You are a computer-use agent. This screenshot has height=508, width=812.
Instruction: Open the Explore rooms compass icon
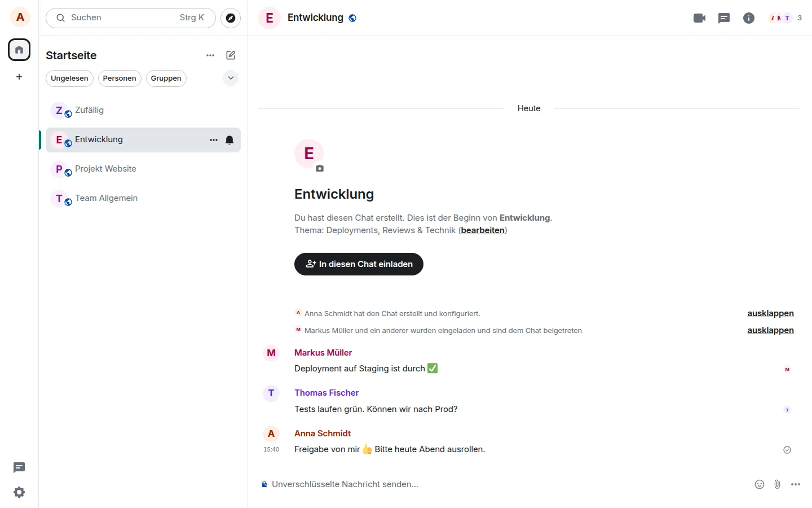click(231, 18)
